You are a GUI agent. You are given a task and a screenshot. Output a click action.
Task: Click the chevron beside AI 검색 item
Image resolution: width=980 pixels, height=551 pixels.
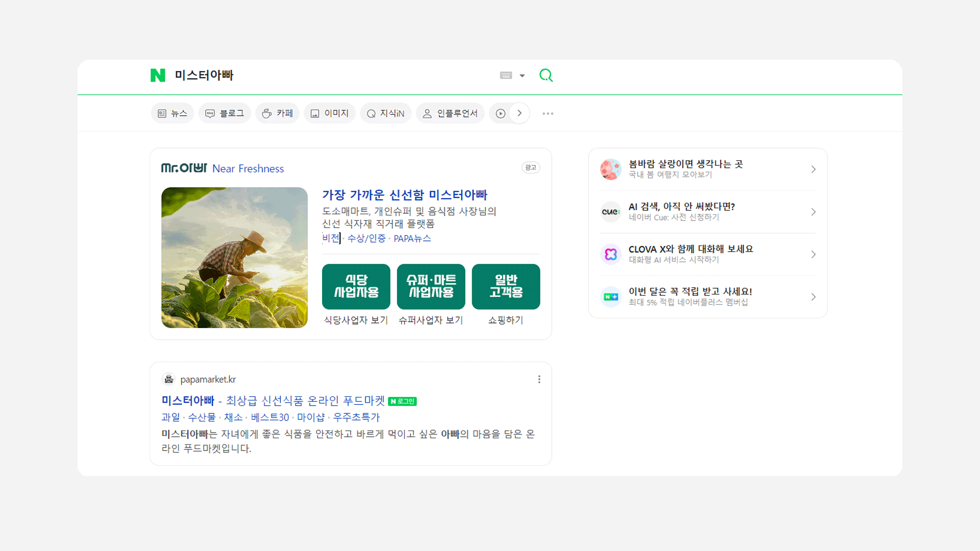[x=814, y=212]
